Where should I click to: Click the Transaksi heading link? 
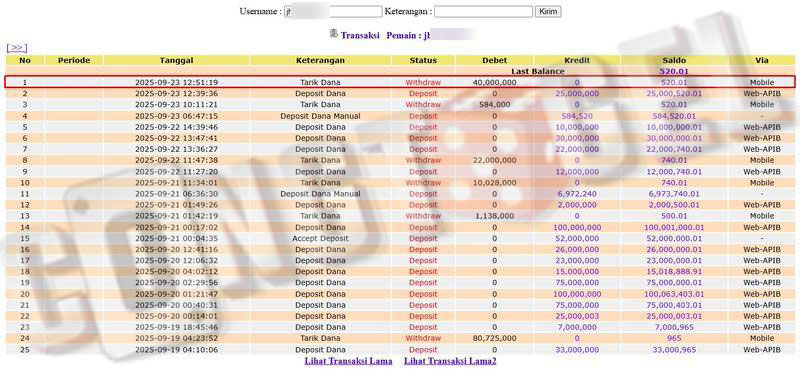[360, 36]
